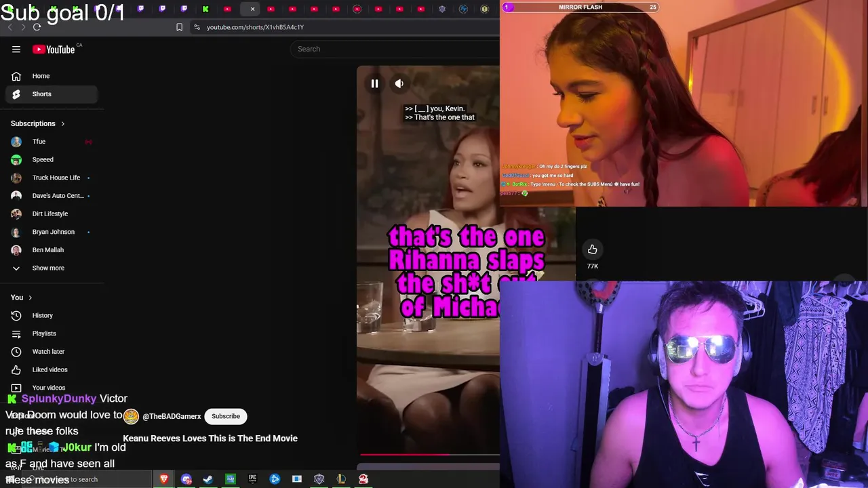Viewport: 868px width, 488px height.
Task: Close the active browser tab
Action: point(252,9)
